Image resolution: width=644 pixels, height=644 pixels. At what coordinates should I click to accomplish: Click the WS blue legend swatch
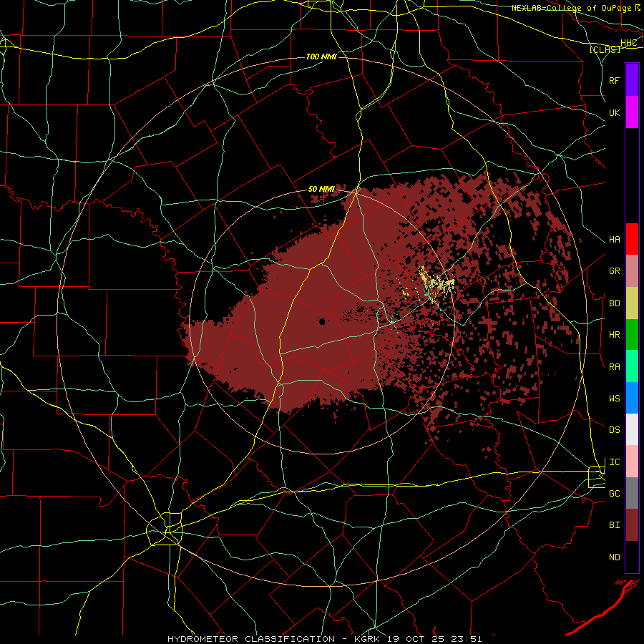632,398
